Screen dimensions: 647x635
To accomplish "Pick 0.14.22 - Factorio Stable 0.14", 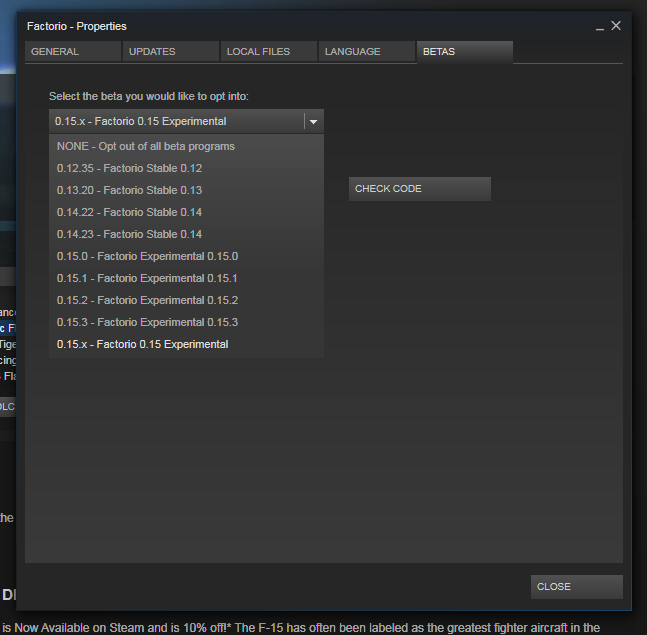I will click(186, 212).
